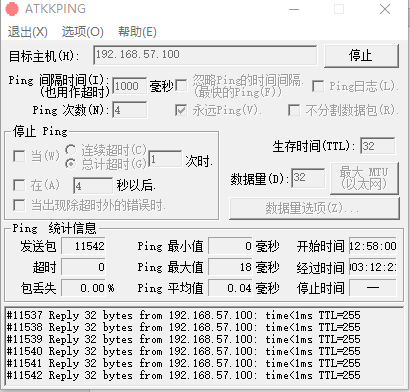Click the 秒以后 seconds field
The image size is (410, 392).
pos(93,186)
